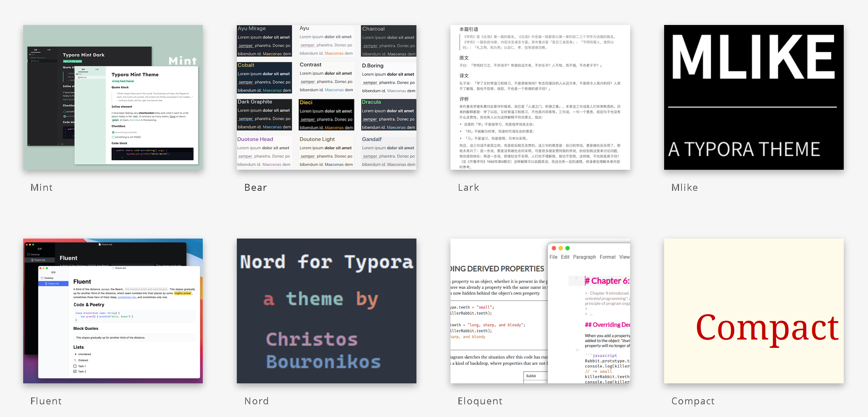Viewport: 868px width, 417px height.
Task: Click the Compact theme title link
Action: point(693,401)
